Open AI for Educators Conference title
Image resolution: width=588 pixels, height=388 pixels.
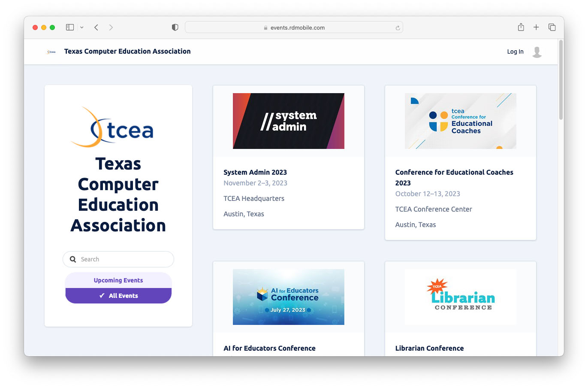[x=269, y=348]
